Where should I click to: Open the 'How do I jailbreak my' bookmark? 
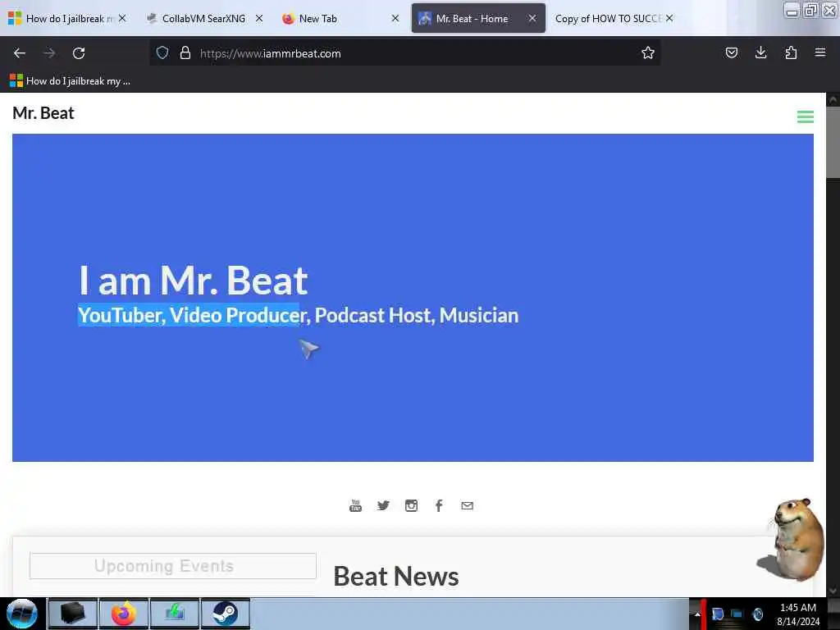pos(71,81)
